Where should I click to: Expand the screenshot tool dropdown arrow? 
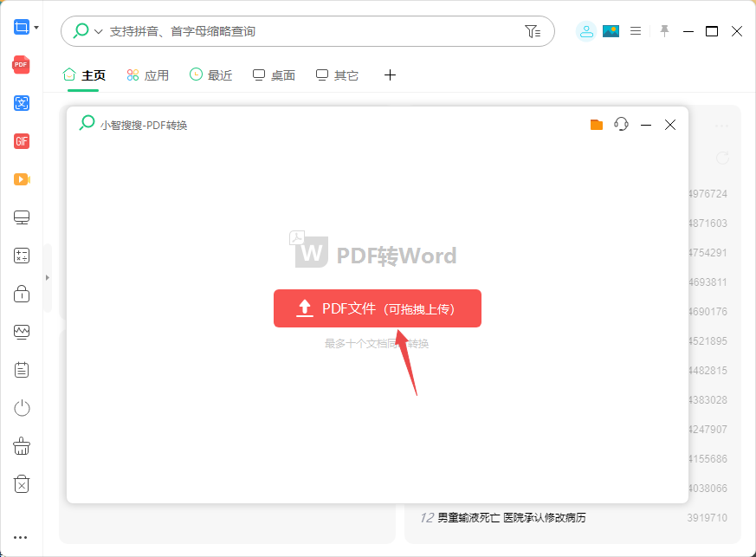click(36, 28)
